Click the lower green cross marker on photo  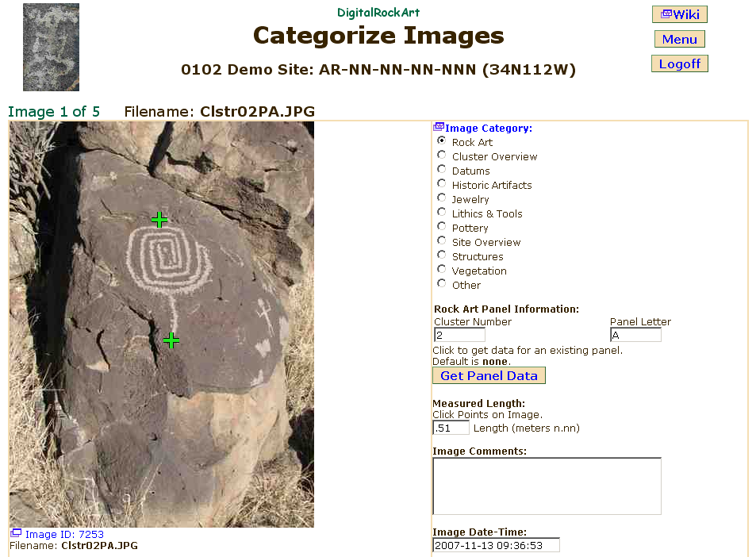pos(171,341)
